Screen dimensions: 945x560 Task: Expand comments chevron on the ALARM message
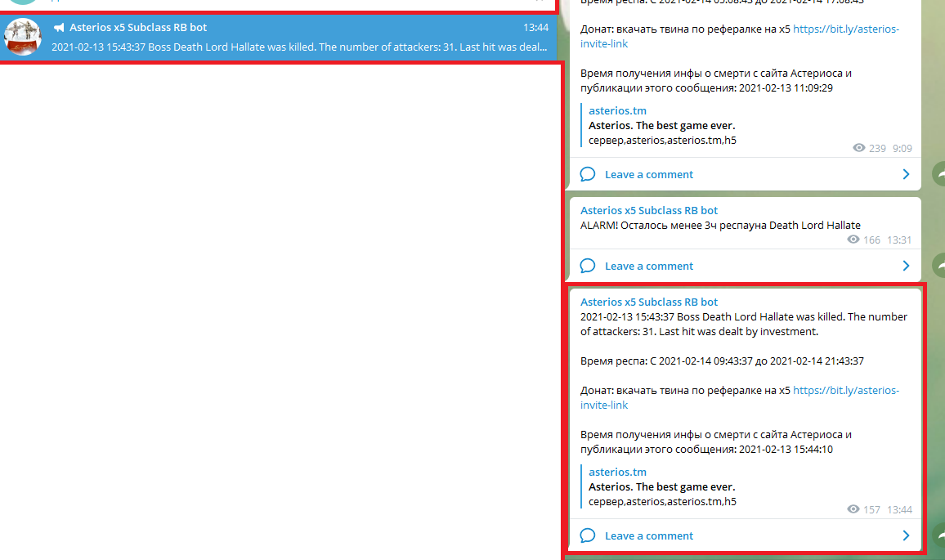click(x=906, y=266)
